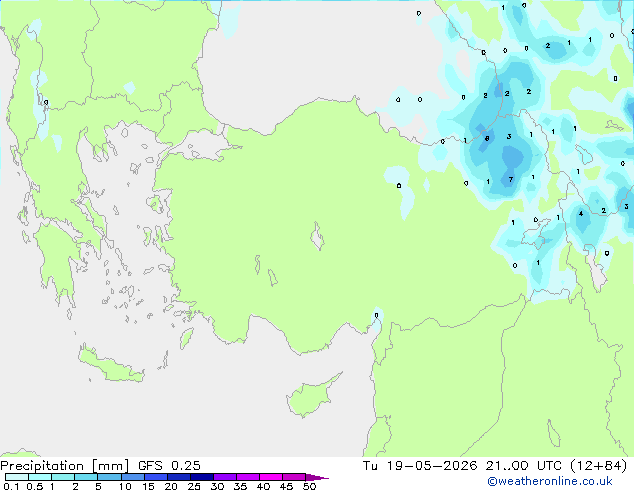Click the map value label '4'
This screenshot has width=634, height=490.
click(x=581, y=213)
